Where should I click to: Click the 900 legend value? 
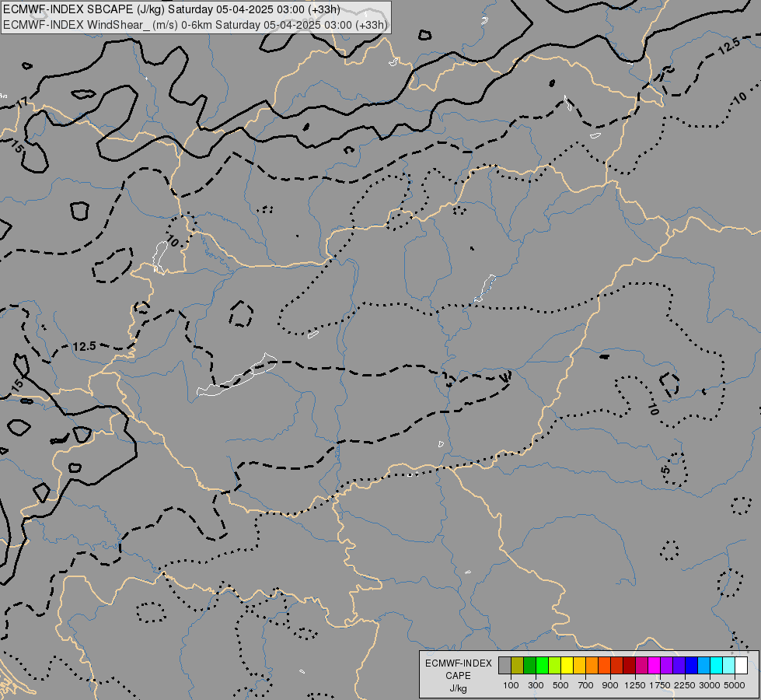610,685
